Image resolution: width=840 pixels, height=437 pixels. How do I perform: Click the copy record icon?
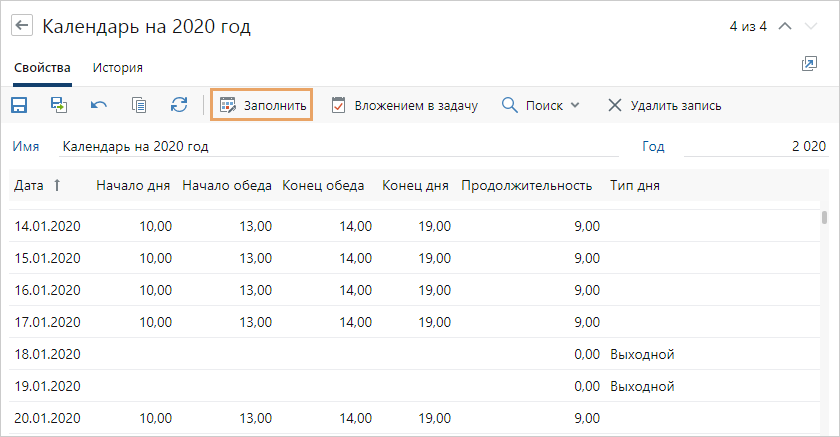click(x=139, y=105)
